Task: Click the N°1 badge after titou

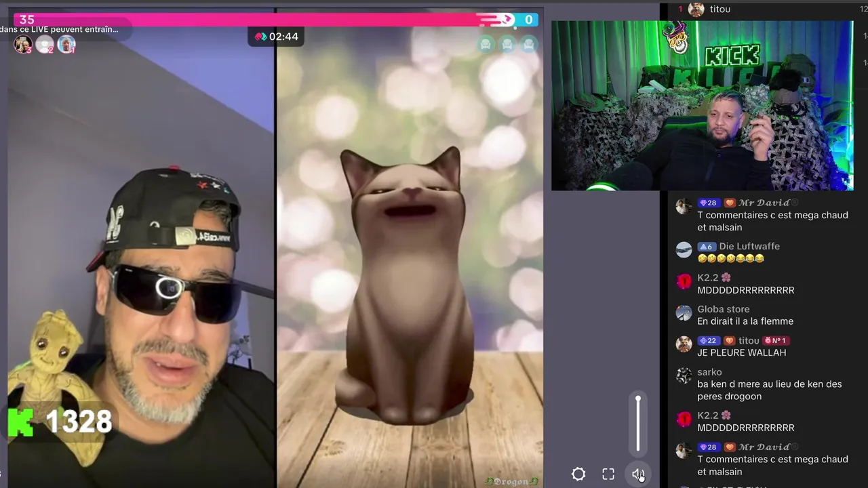Action: pyautogui.click(x=776, y=341)
